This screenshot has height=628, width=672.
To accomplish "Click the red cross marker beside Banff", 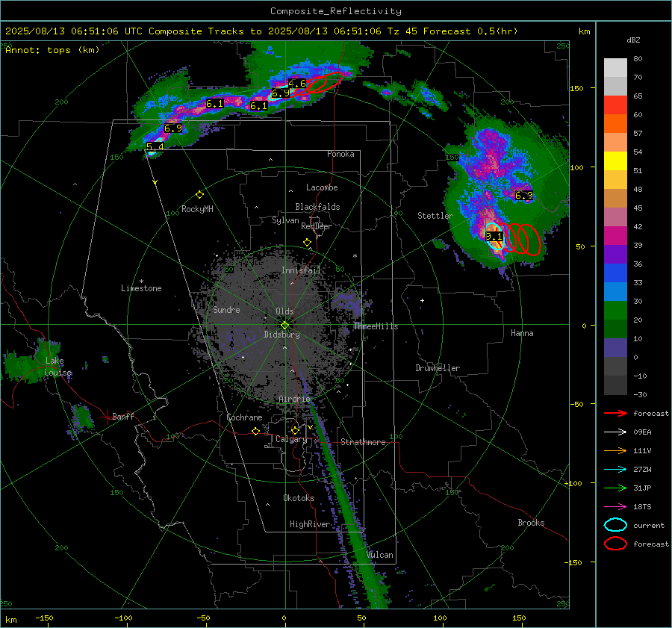I will (106, 417).
